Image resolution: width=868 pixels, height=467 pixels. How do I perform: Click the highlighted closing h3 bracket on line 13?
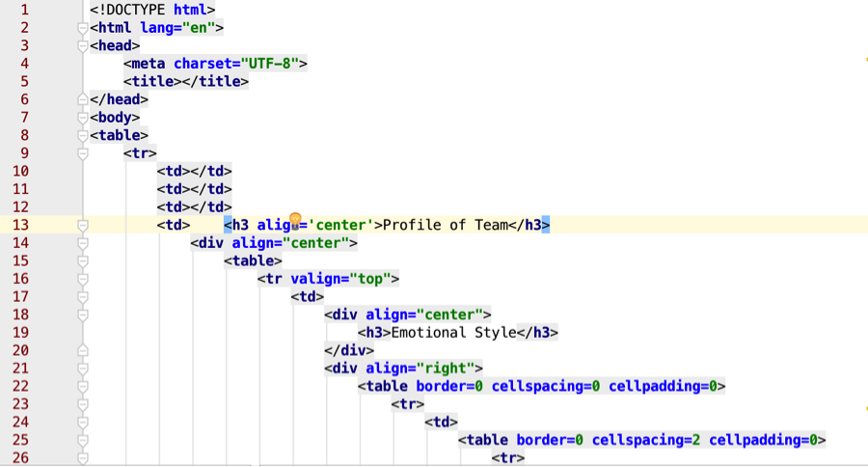(x=546, y=225)
